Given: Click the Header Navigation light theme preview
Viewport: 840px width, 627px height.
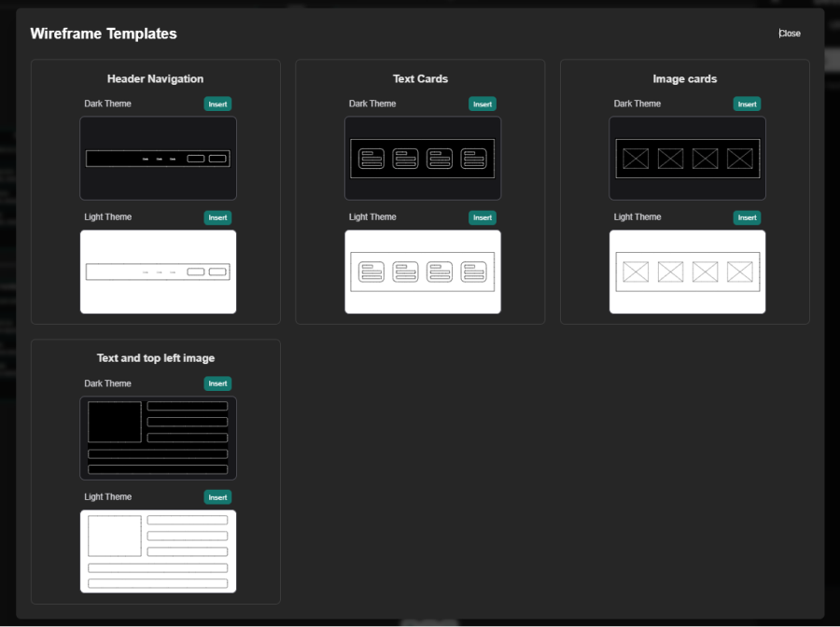Looking at the screenshot, I should [x=158, y=272].
